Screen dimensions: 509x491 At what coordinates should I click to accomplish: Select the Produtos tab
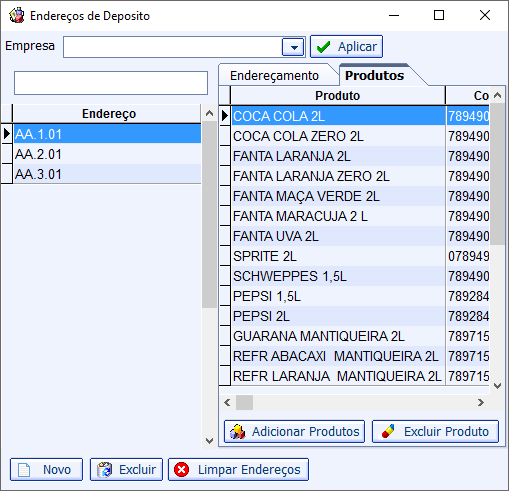374,75
